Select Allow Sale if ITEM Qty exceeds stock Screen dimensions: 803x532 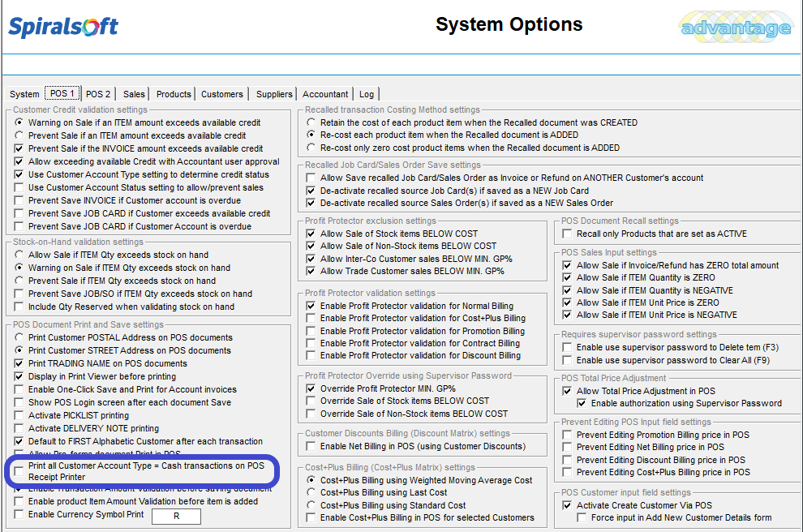(x=19, y=255)
